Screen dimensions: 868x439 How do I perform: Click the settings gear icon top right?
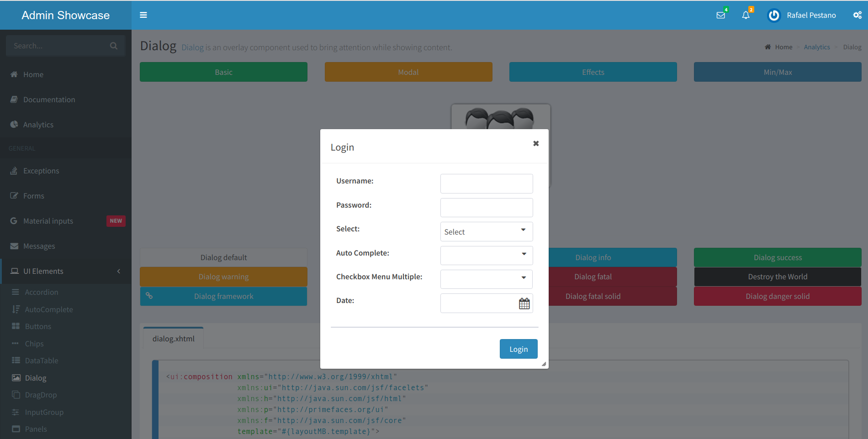857,15
